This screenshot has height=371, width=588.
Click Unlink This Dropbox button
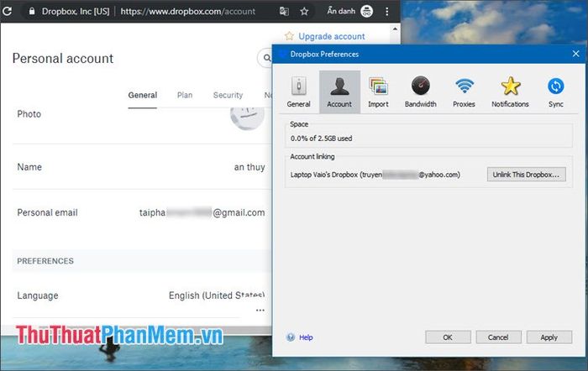point(527,175)
